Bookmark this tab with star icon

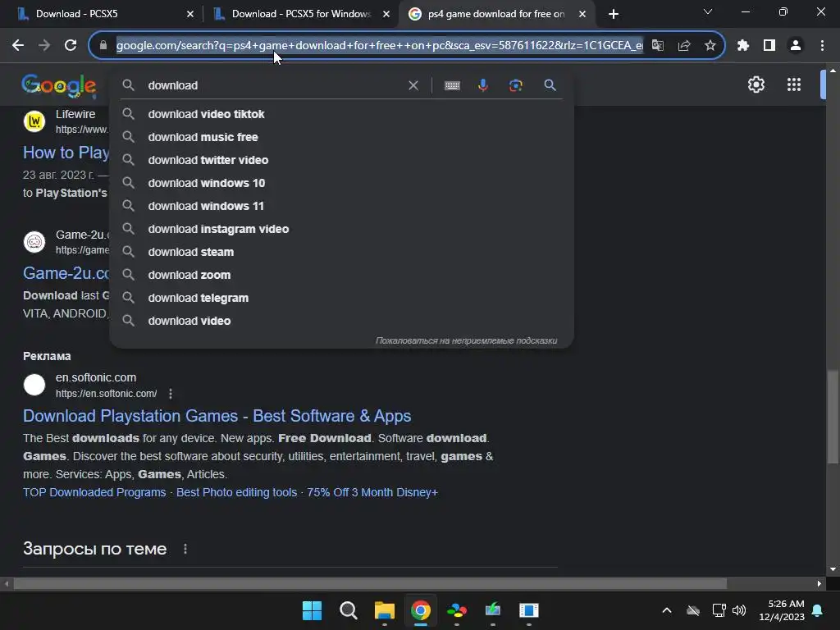(x=710, y=46)
